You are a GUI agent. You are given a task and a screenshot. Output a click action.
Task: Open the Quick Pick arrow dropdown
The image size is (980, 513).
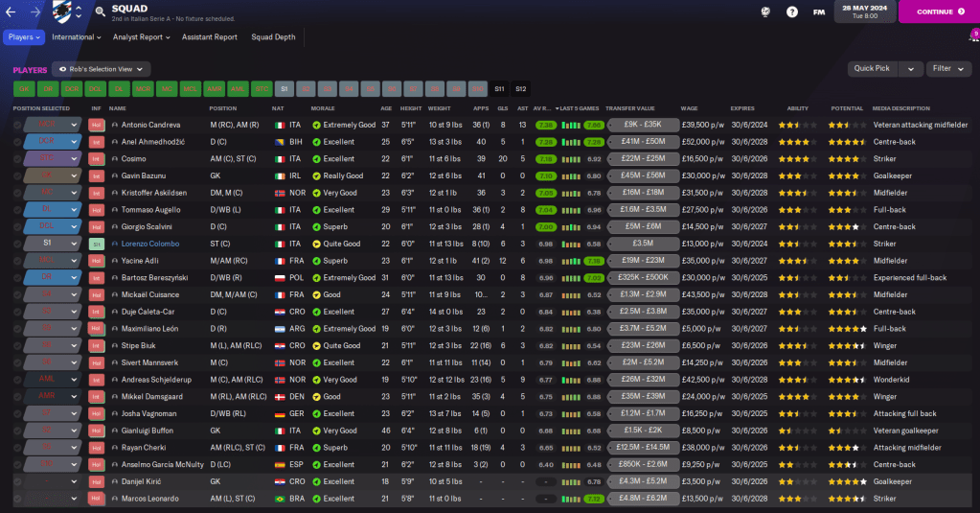(911, 69)
